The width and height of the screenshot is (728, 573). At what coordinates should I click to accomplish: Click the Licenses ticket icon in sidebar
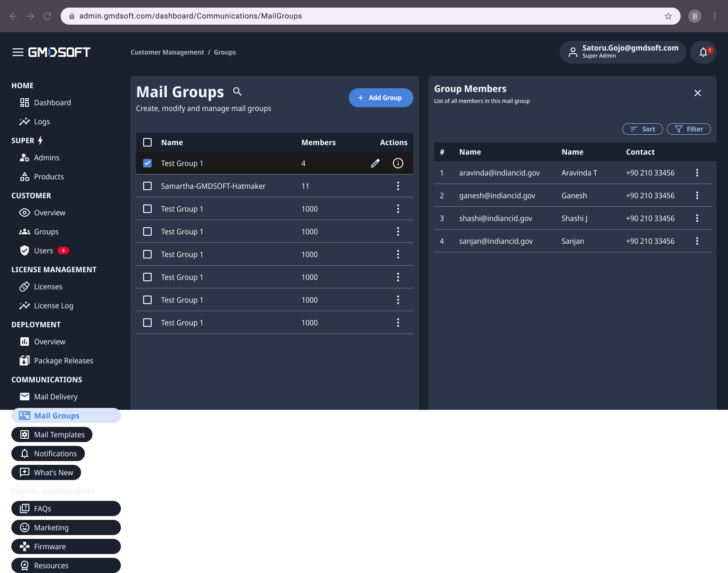[25, 286]
